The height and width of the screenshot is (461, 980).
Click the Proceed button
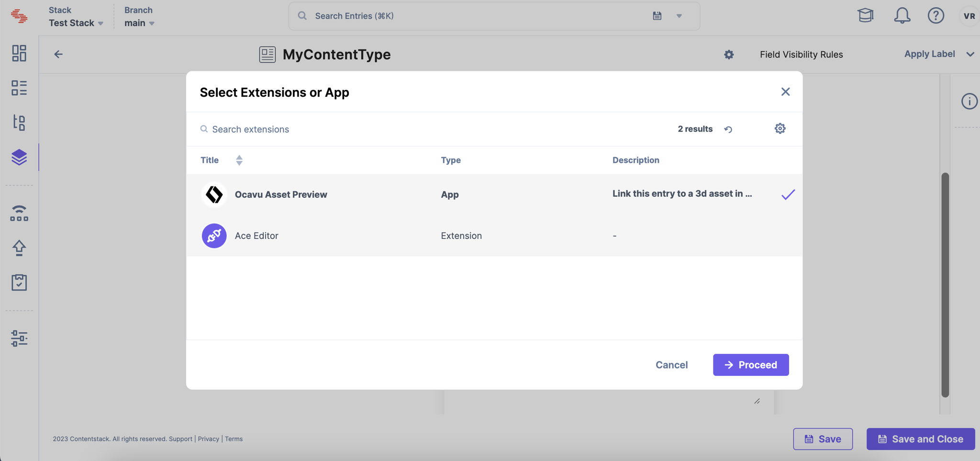click(x=751, y=365)
